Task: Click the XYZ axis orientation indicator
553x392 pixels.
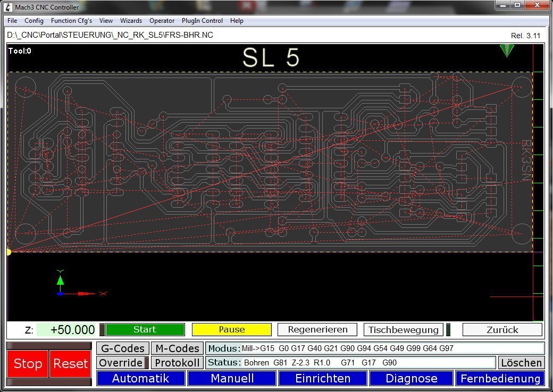Action: [x=81, y=284]
